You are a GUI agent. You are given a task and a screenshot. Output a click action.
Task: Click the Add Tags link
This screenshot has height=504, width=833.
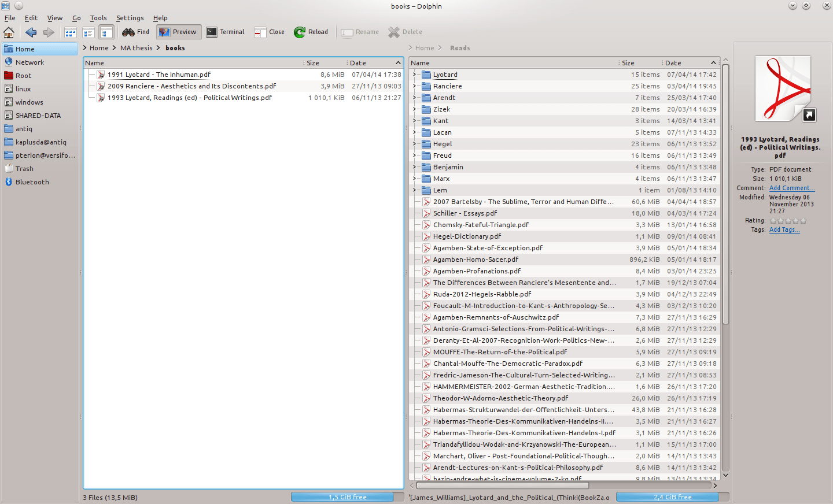point(784,229)
